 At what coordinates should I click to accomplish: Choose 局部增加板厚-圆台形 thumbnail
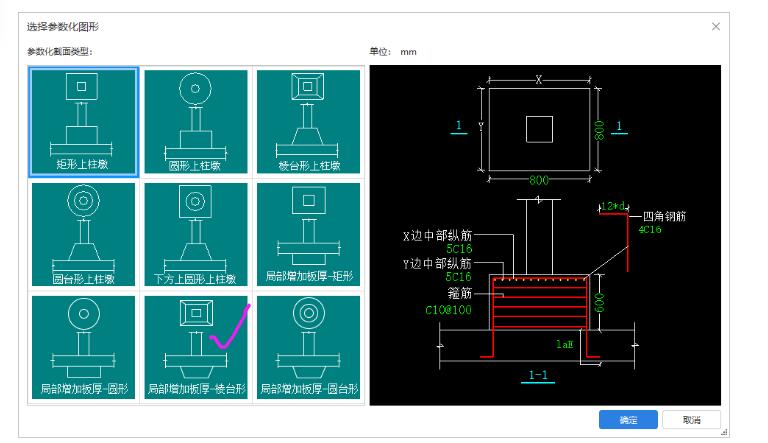[309, 347]
